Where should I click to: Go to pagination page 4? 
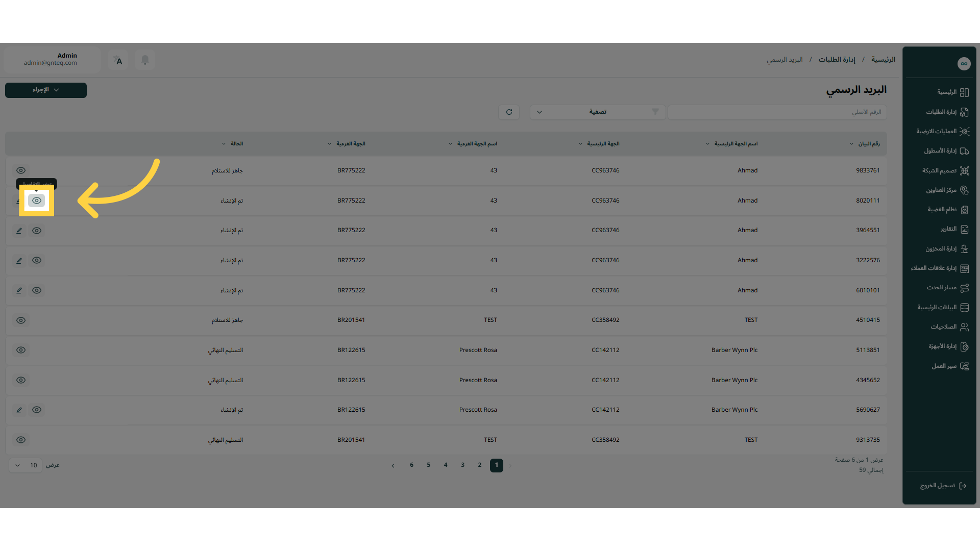point(446,465)
